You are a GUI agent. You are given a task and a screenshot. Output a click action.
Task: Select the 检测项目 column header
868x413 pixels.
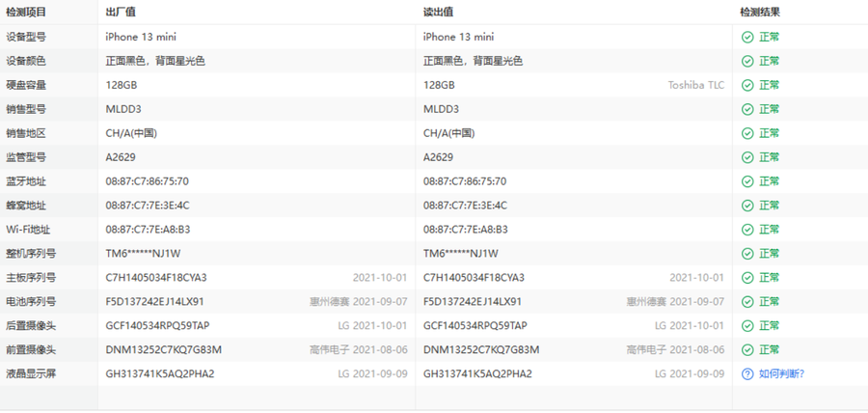click(26, 13)
